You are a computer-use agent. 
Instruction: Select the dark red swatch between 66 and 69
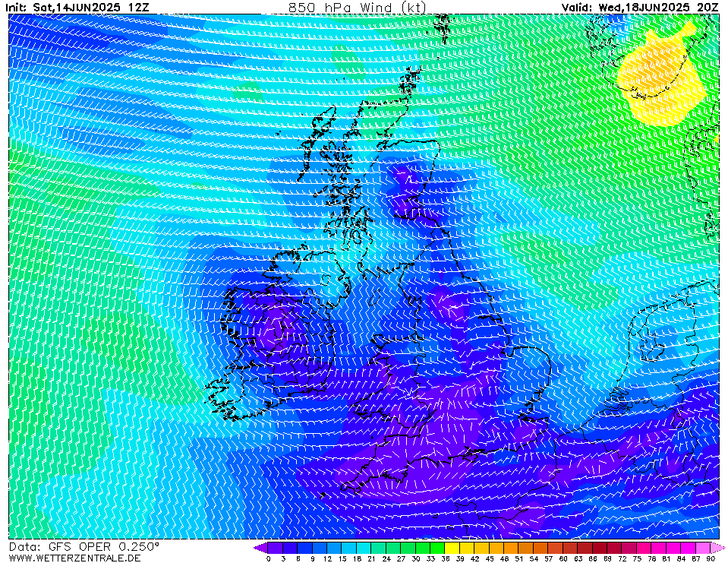[x=600, y=548]
